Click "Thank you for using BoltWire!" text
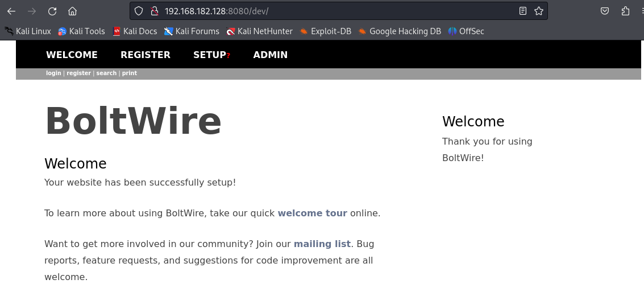The image size is (644, 300). pos(487,149)
